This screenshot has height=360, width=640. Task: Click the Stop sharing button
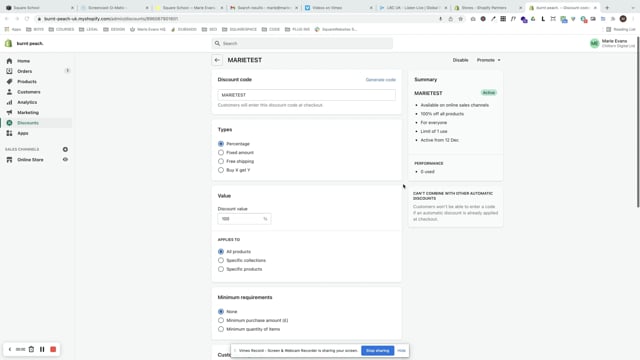(378, 351)
